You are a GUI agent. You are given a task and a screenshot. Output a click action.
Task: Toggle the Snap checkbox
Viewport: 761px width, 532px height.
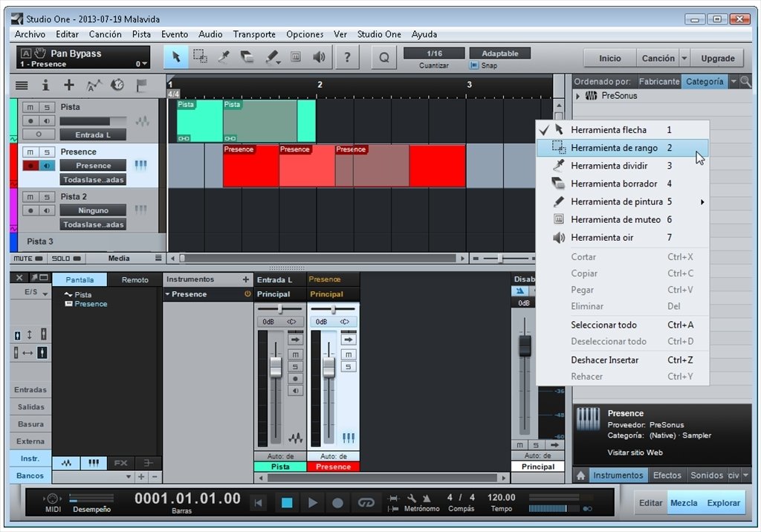tap(473, 65)
